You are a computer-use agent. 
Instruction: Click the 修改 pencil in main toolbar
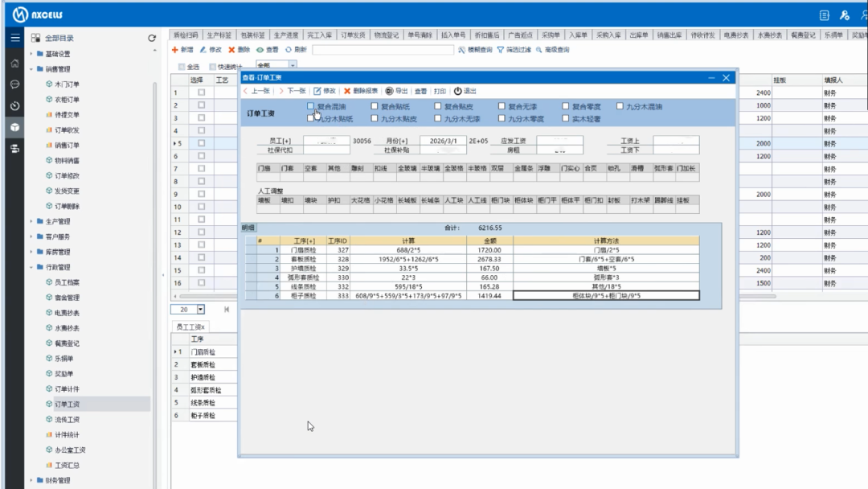[203, 50]
